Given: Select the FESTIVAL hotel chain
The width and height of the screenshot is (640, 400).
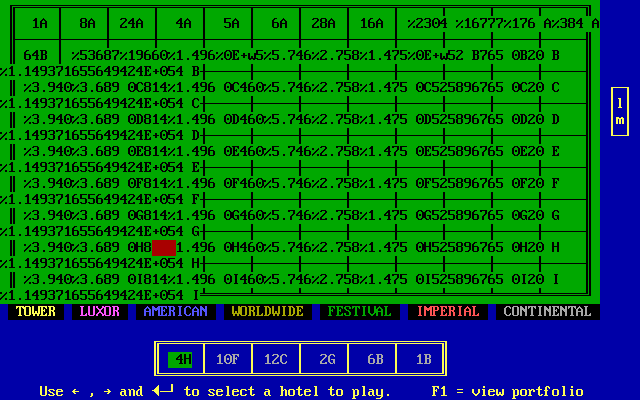Looking at the screenshot, I should coord(356,312).
